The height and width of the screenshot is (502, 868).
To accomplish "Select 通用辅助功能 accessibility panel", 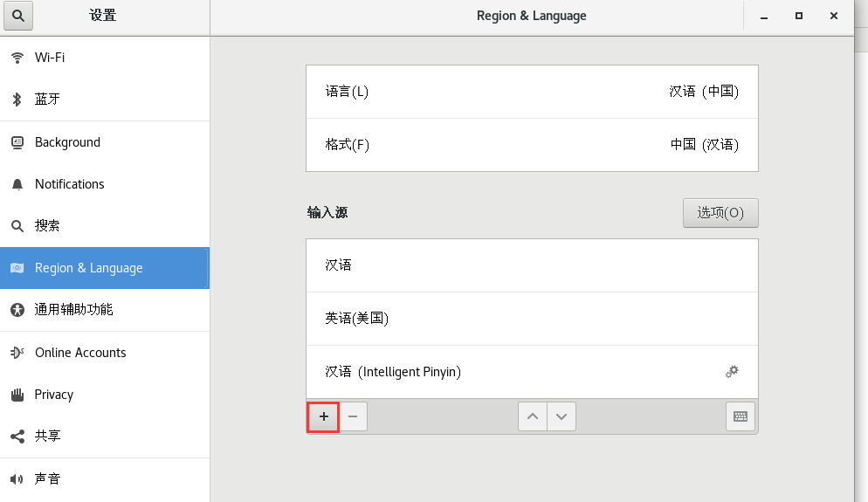I will (x=73, y=310).
